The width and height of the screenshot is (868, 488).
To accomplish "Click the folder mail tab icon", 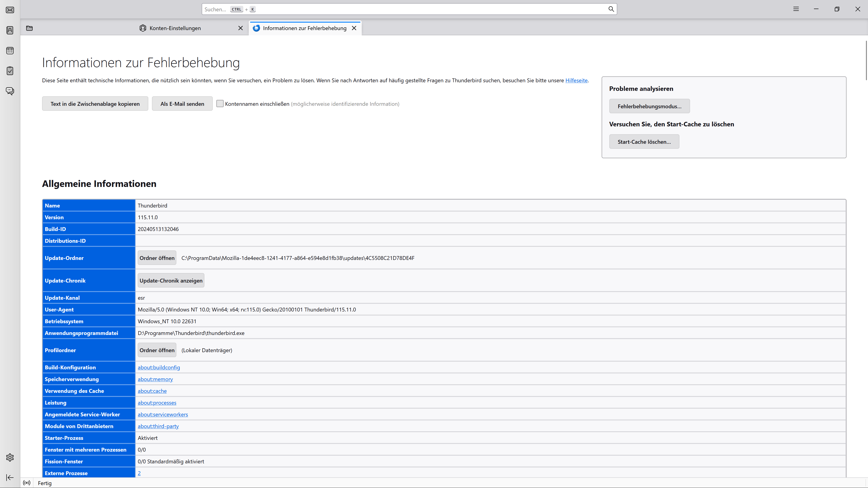I will [29, 28].
